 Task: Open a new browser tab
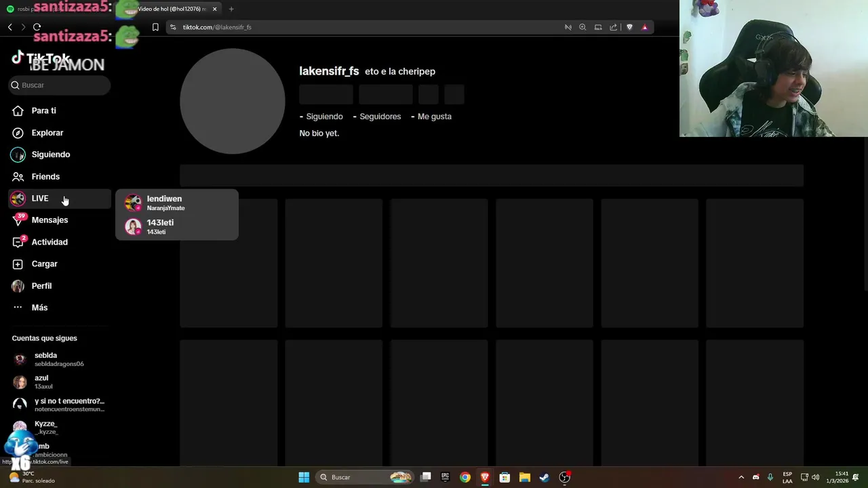tap(231, 9)
